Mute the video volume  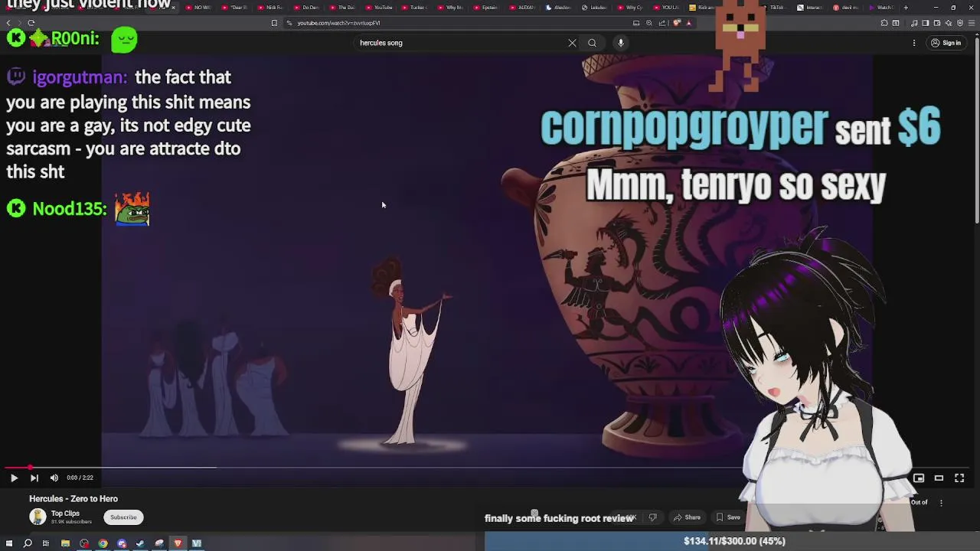(54, 478)
